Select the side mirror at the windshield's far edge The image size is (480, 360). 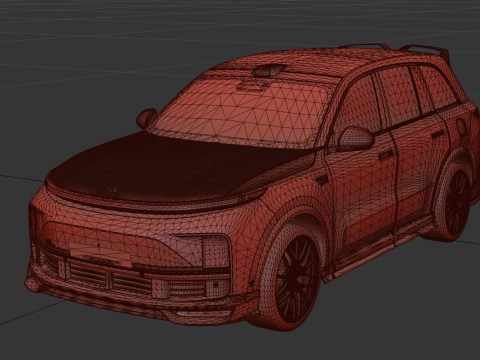tap(146, 118)
